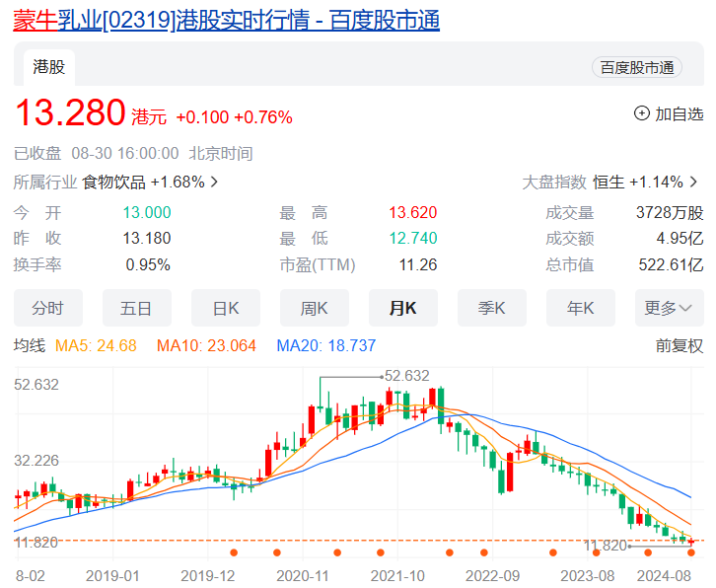Switch to the 分时 chart view
This screenshot has height=588, width=716.
47,308
